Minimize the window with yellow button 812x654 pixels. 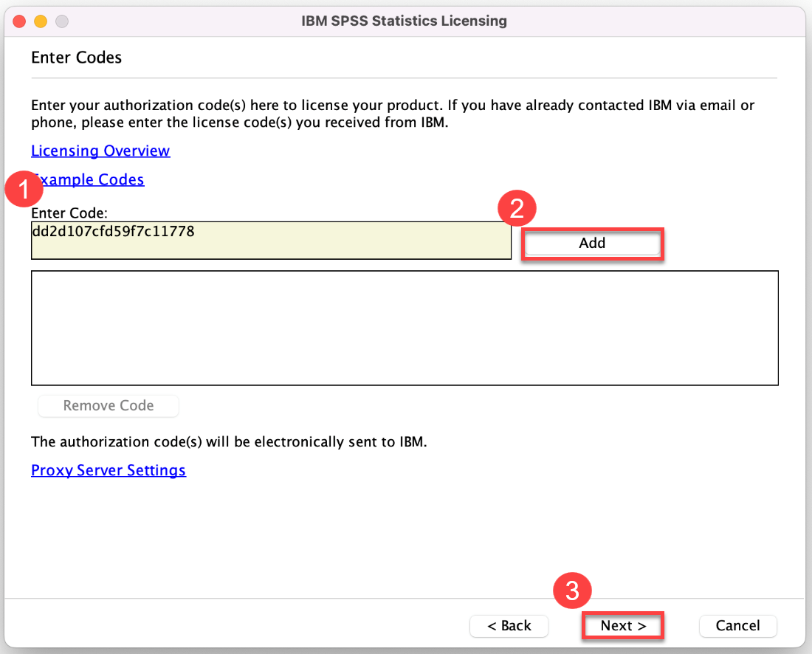tap(41, 21)
